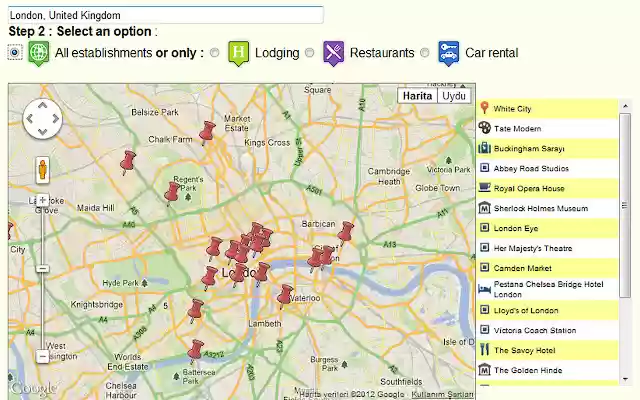Click the London, United Kingdom location field
This screenshot has height=400, width=640.
point(165,16)
